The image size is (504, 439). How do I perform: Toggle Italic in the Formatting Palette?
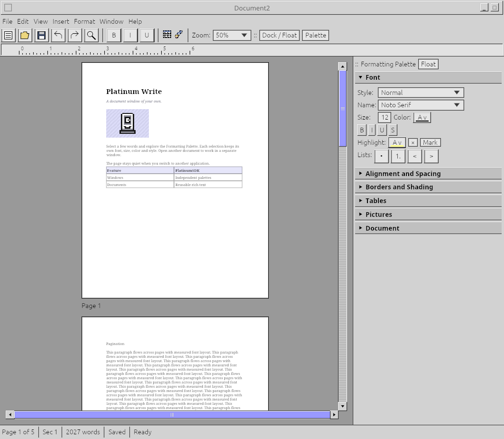click(372, 130)
